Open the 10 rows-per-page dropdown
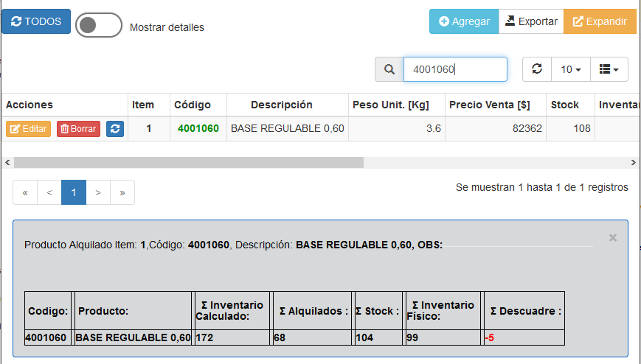Screen dimensions: 641x364 (571, 69)
